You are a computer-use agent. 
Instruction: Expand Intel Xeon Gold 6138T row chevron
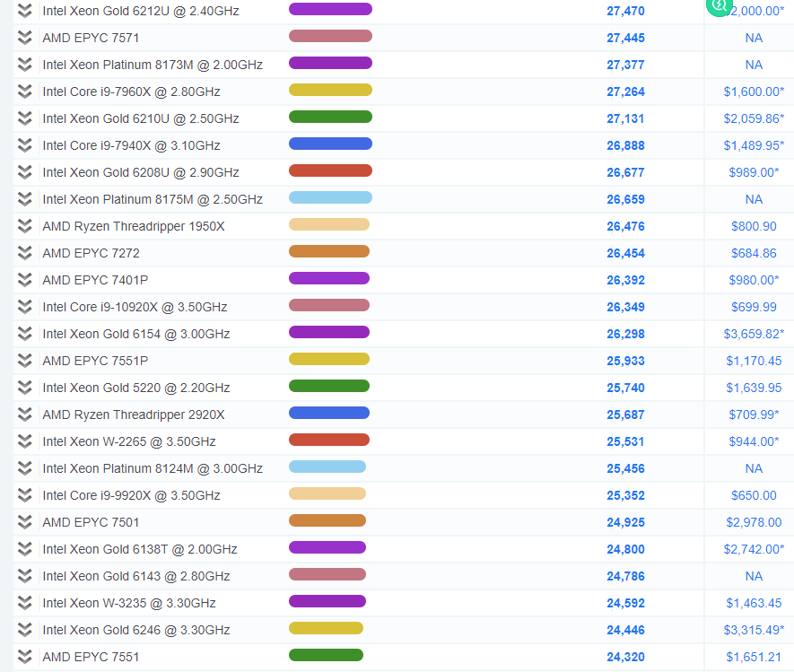click(25, 549)
